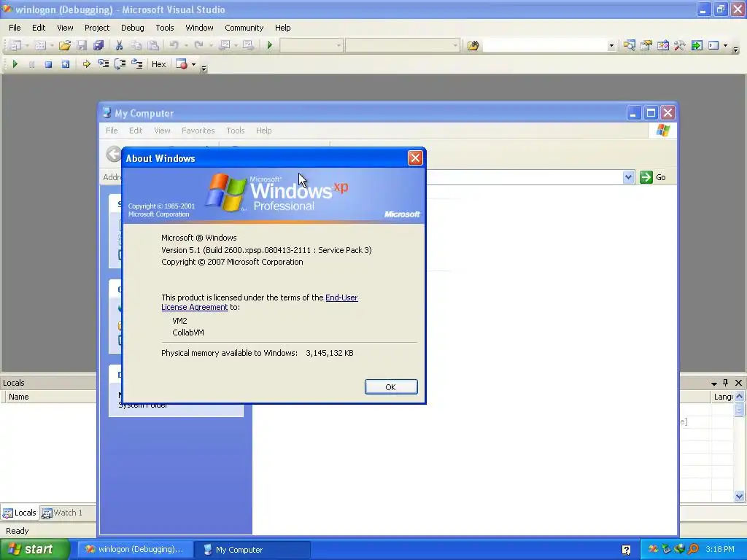Open the Solution Configurations combo box

(311, 45)
